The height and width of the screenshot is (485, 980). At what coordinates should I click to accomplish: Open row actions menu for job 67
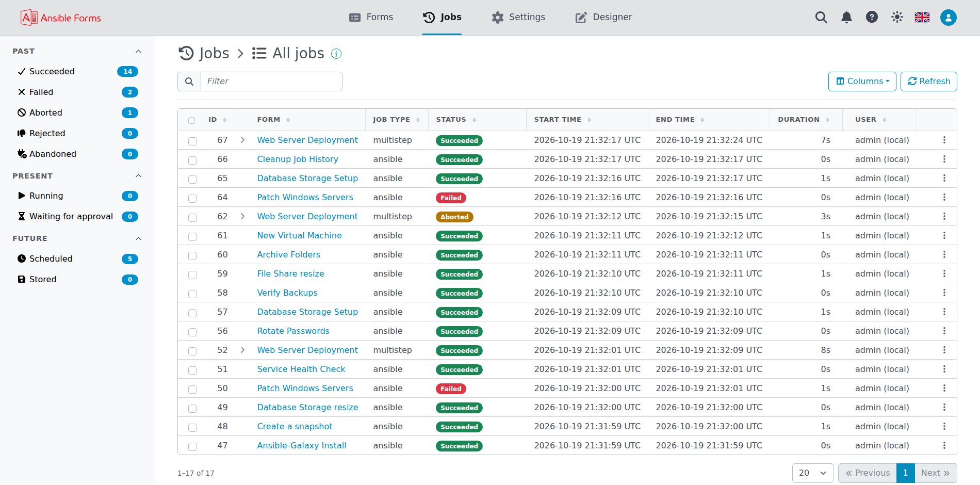(x=944, y=140)
